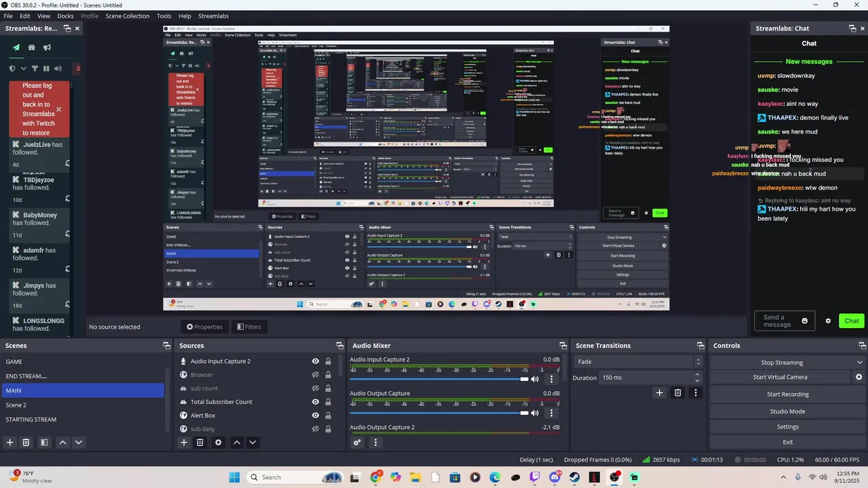Unlock the Audio Input Capture 2 source

(328, 361)
